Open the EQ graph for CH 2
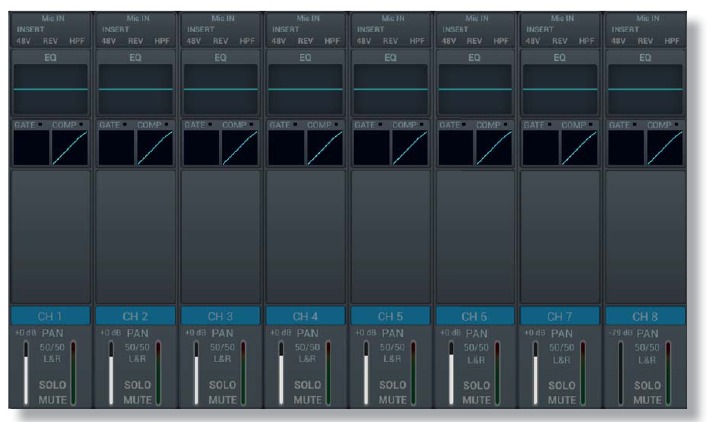 (x=136, y=89)
